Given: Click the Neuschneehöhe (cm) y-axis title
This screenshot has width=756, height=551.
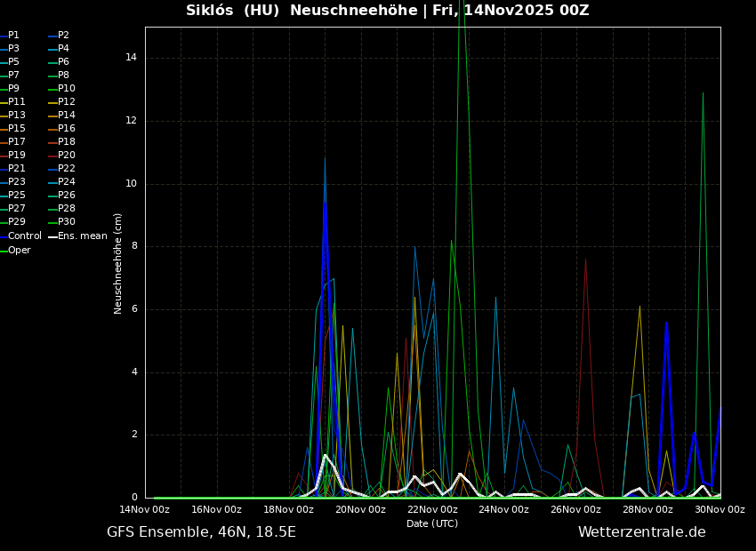Looking at the screenshot, I should click(118, 263).
